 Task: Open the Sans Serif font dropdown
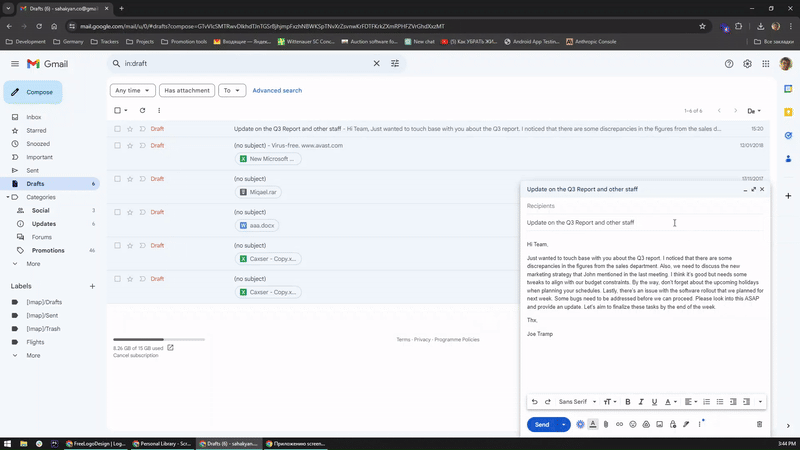pyautogui.click(x=577, y=402)
